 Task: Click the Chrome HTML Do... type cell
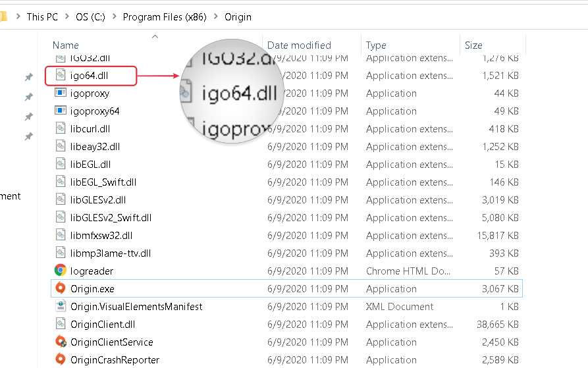[x=408, y=271]
